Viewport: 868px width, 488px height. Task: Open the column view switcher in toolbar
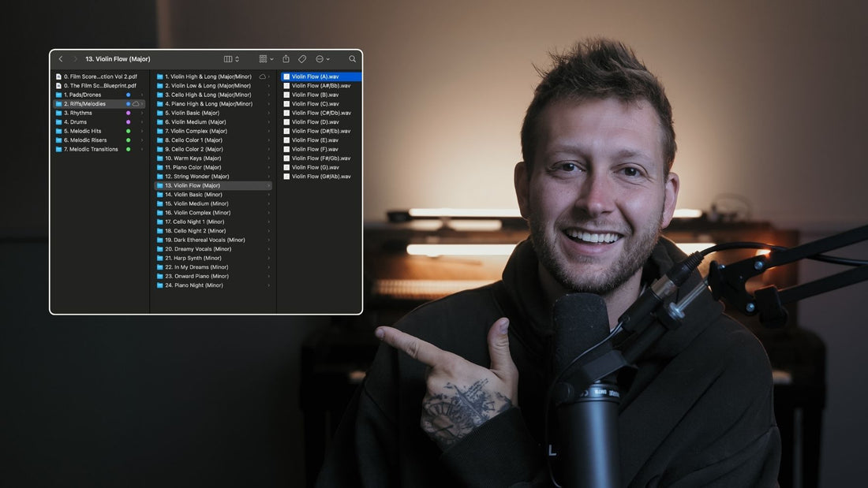coord(231,58)
